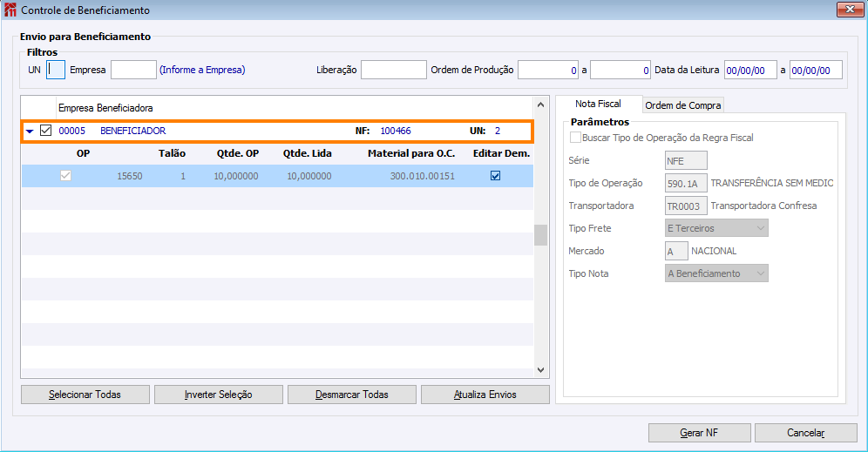The height and width of the screenshot is (452, 868).
Task: Switch to Ordem de Compra tab
Action: point(682,105)
